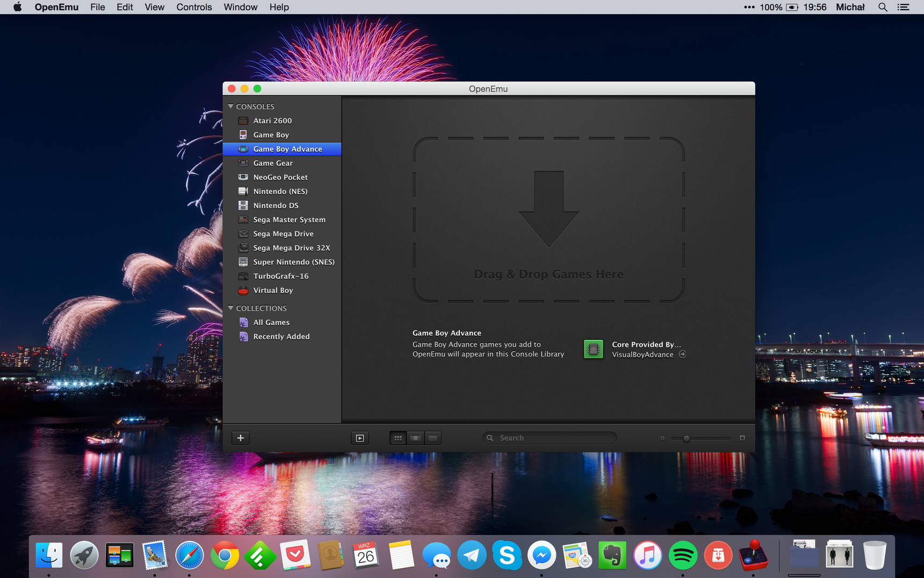Screen dimensions: 924x578
Task: Open Virtual Boy library
Action: click(x=282, y=290)
